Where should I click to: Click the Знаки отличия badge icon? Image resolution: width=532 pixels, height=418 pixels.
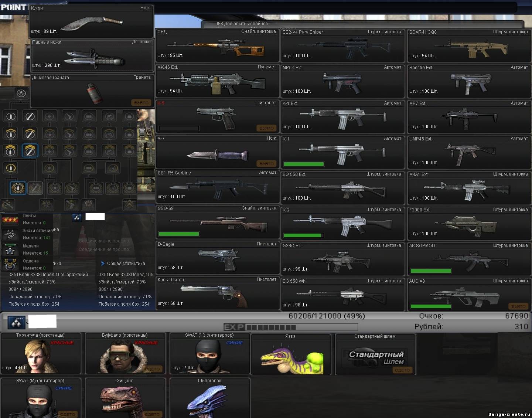click(x=10, y=234)
